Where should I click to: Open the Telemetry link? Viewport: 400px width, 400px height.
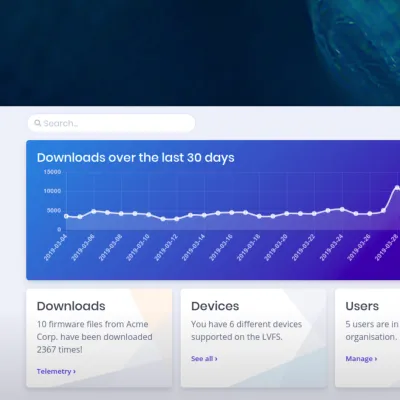pyautogui.click(x=56, y=371)
